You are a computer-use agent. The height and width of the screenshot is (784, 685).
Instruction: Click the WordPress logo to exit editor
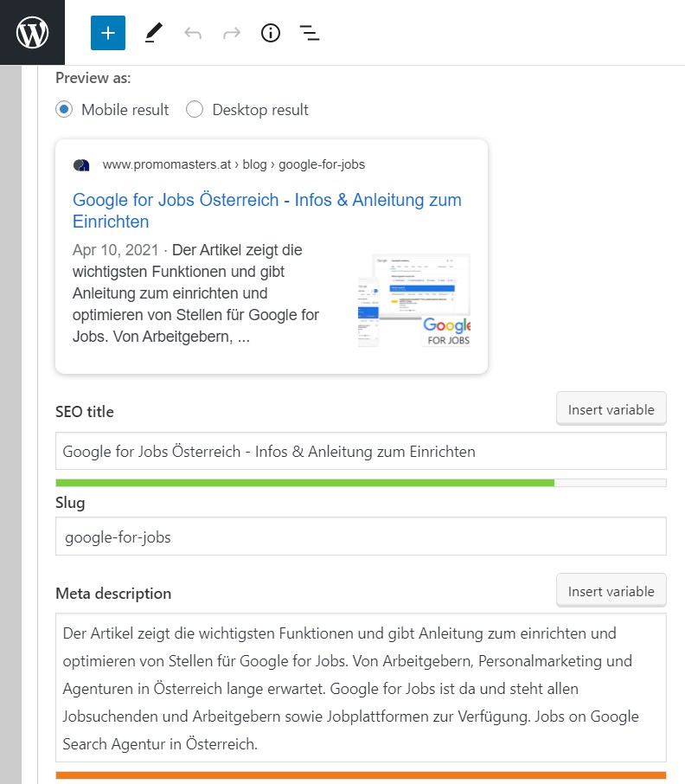coord(32,33)
